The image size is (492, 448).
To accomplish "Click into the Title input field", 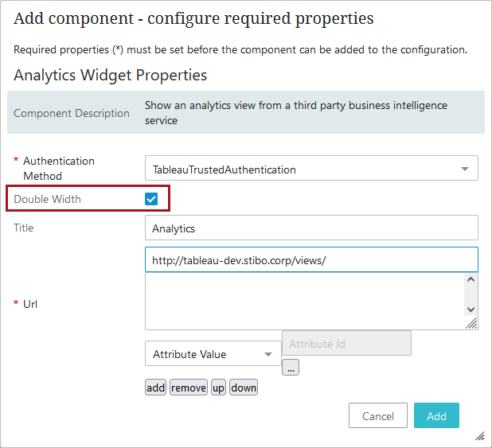I will click(310, 228).
